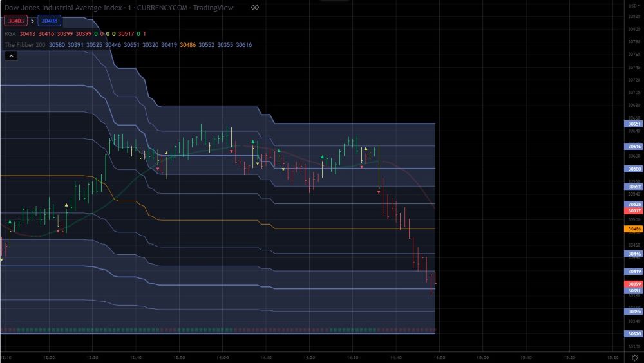Click the 14:30 label on the time axis
The height and width of the screenshot is (363, 644).
point(352,358)
